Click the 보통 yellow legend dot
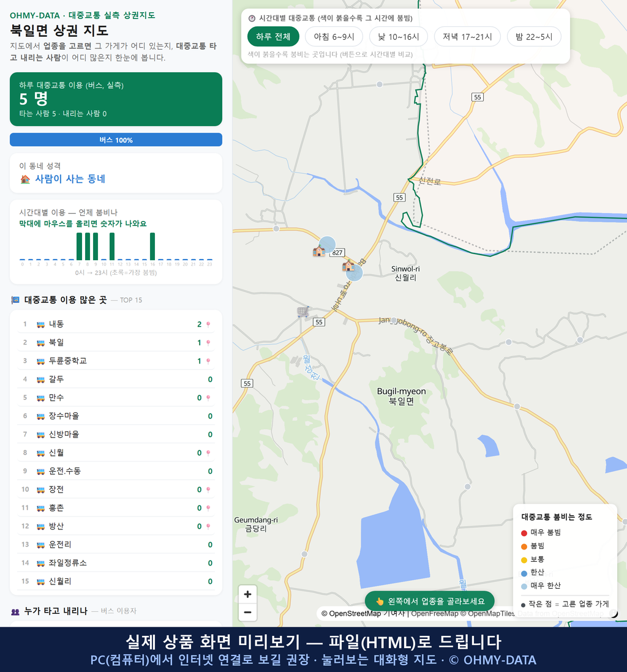This screenshot has width=627, height=672. pyautogui.click(x=524, y=560)
